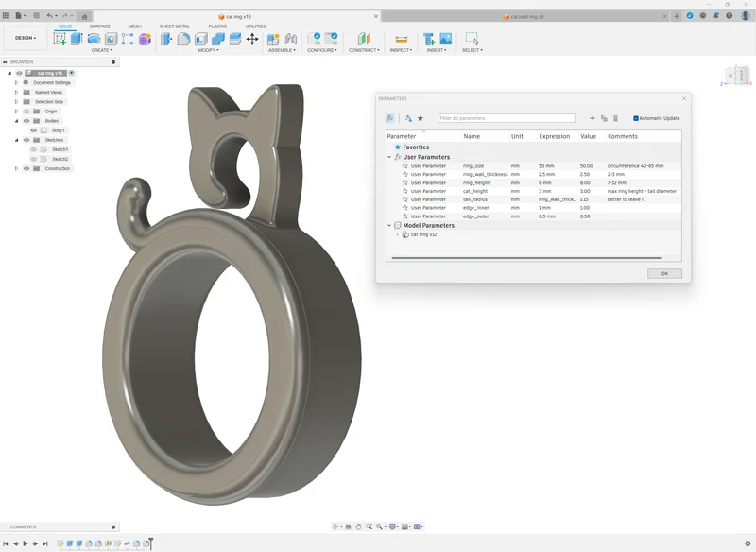The height and width of the screenshot is (552, 756).
Task: Switch to the SURFACE tab
Action: tap(100, 26)
